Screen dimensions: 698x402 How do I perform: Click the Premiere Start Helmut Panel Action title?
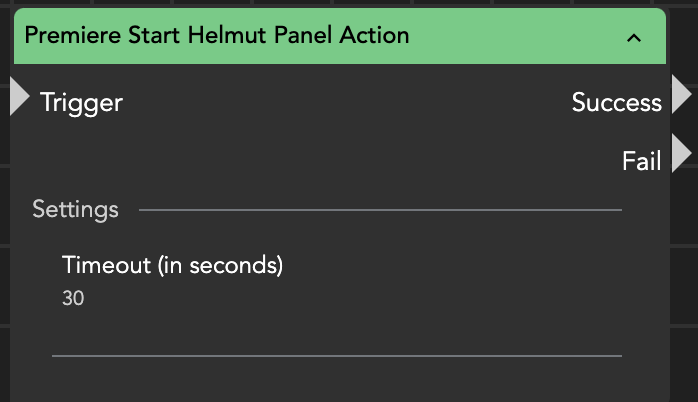(x=216, y=36)
